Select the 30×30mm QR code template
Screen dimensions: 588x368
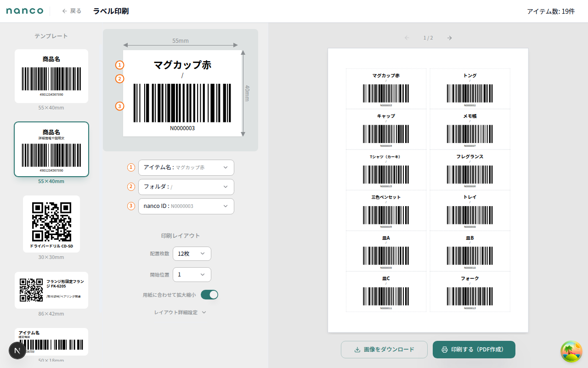[51, 224]
